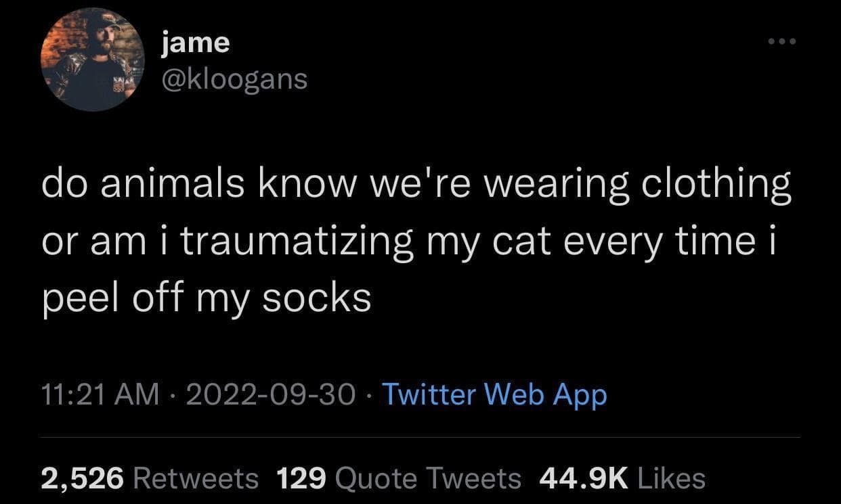This screenshot has height=504, width=841.
Task: Click the 2022-09-30 date
Action: pos(271,394)
